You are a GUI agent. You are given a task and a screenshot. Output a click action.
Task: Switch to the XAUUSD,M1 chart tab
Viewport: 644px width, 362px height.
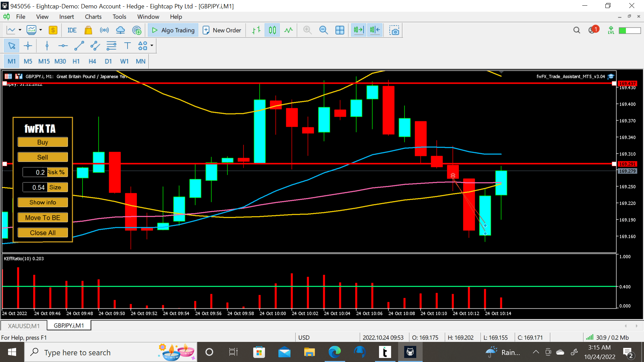point(24,326)
